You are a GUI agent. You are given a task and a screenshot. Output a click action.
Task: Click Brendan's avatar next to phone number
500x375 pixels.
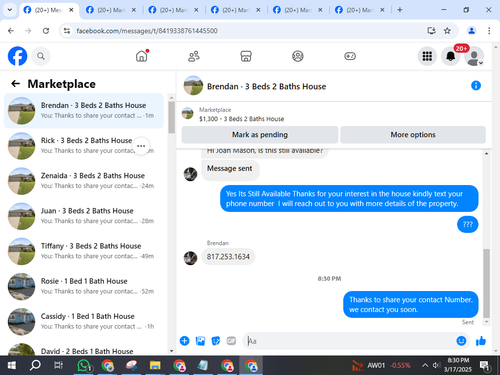(190, 258)
